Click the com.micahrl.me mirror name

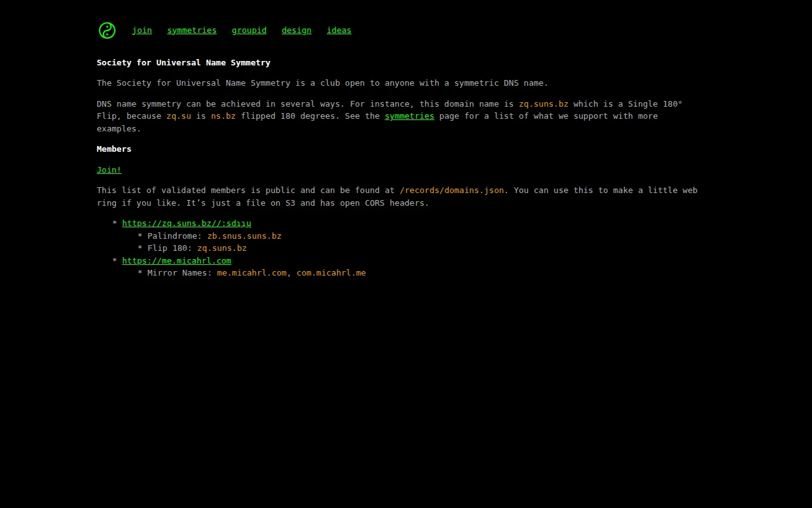click(331, 272)
